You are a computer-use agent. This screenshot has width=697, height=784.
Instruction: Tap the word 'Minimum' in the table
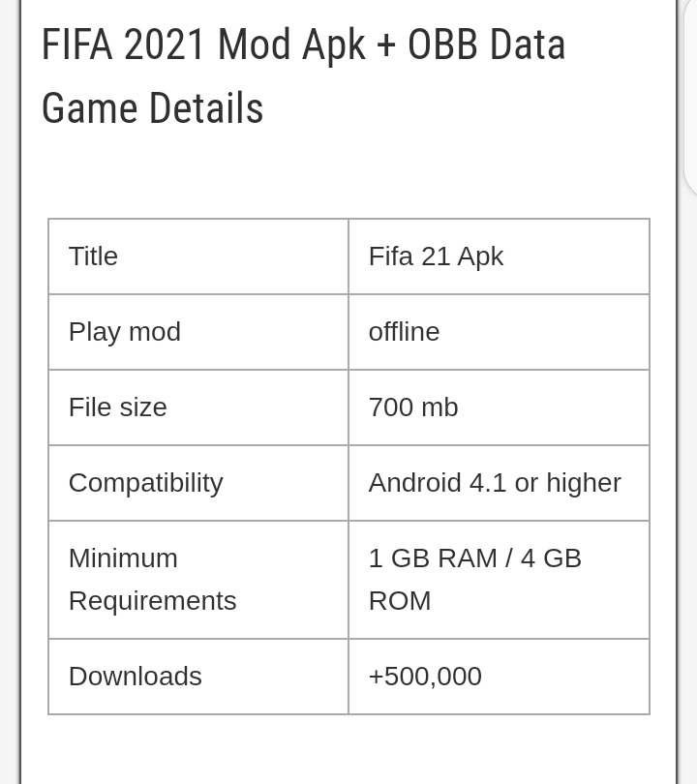pyautogui.click(x=123, y=558)
